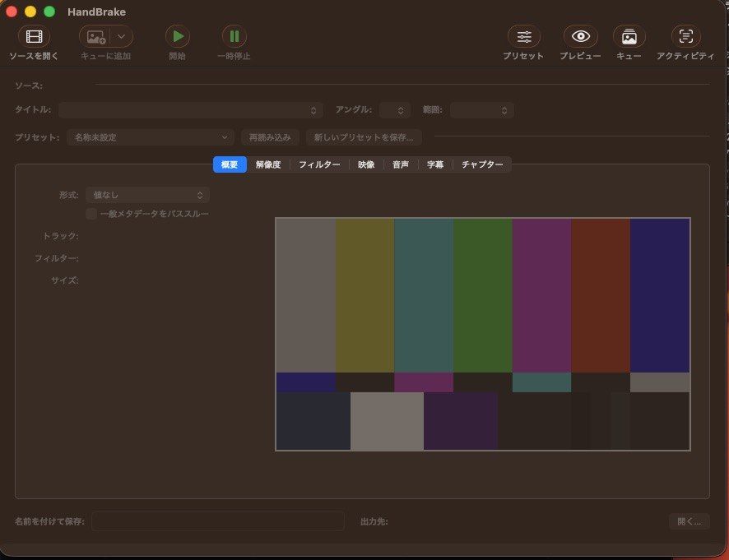The width and height of the screenshot is (729, 560).
Task: Click the green zoom window button
Action: tap(49, 12)
